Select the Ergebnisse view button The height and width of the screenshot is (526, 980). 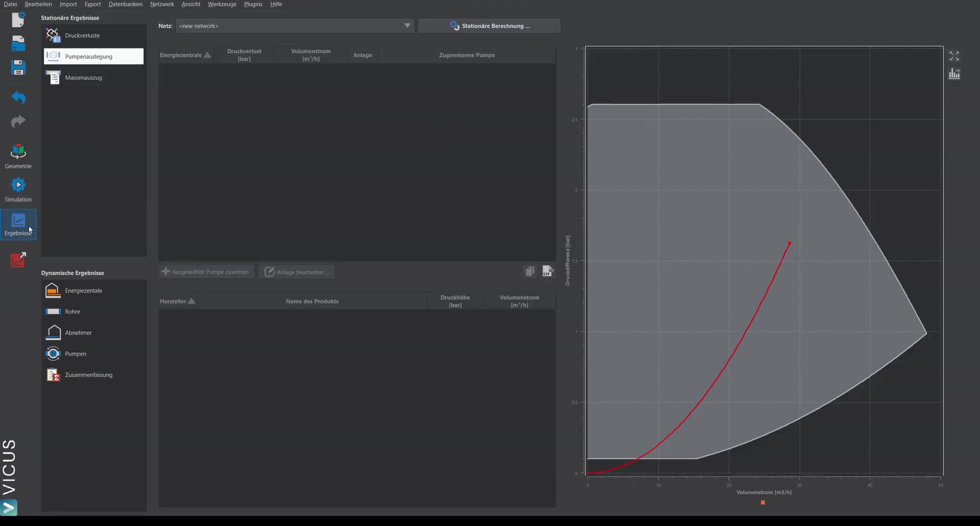(x=18, y=225)
